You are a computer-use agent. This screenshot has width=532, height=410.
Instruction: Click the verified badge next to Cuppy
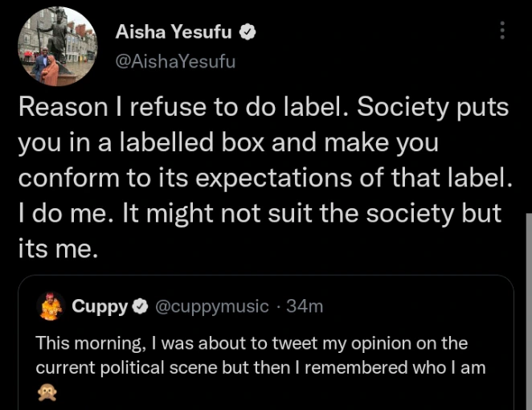pos(139,306)
